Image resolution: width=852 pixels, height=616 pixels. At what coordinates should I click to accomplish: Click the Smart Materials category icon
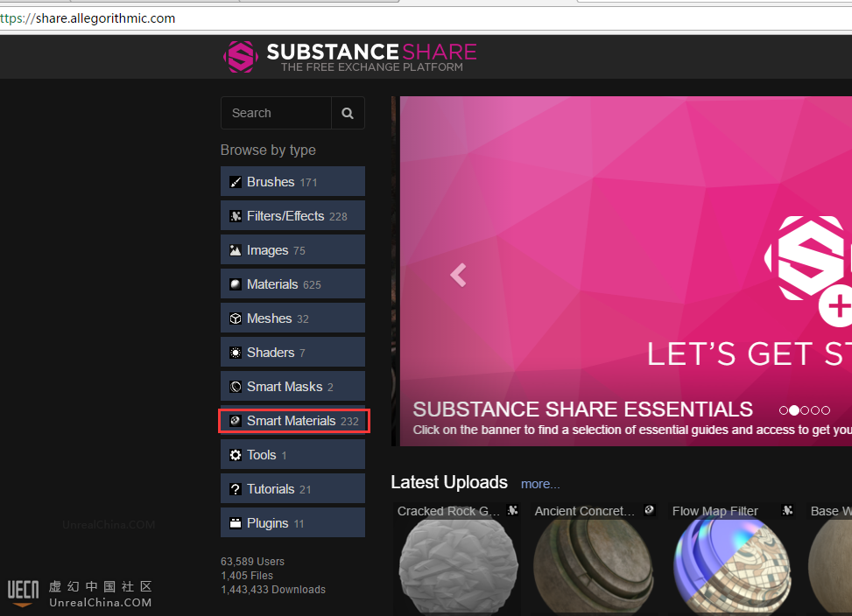click(x=236, y=421)
